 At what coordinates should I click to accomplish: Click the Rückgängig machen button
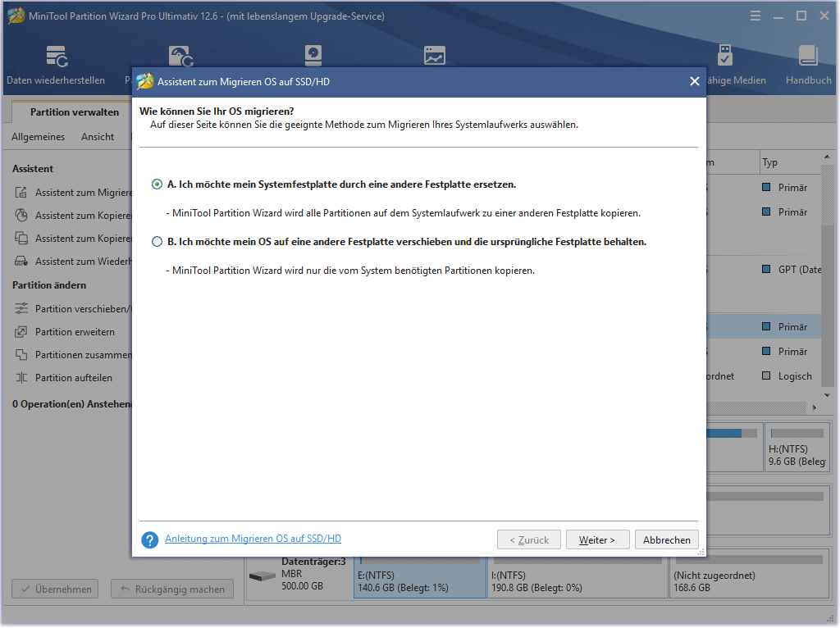click(x=172, y=589)
